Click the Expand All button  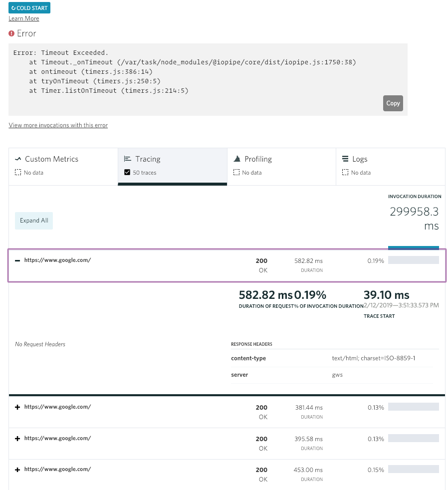(33, 220)
